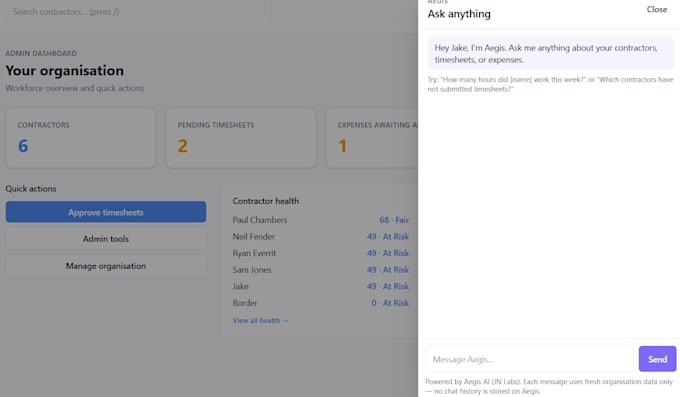680x397 pixels.
Task: Click Sam Jones's 49 · At Risk score
Action: [x=388, y=269]
